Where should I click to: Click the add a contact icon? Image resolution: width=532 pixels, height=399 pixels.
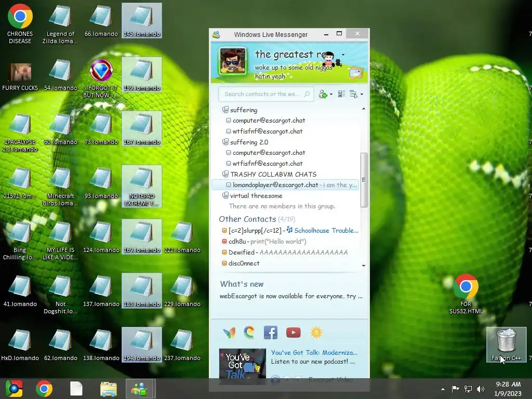pyautogui.click(x=323, y=95)
